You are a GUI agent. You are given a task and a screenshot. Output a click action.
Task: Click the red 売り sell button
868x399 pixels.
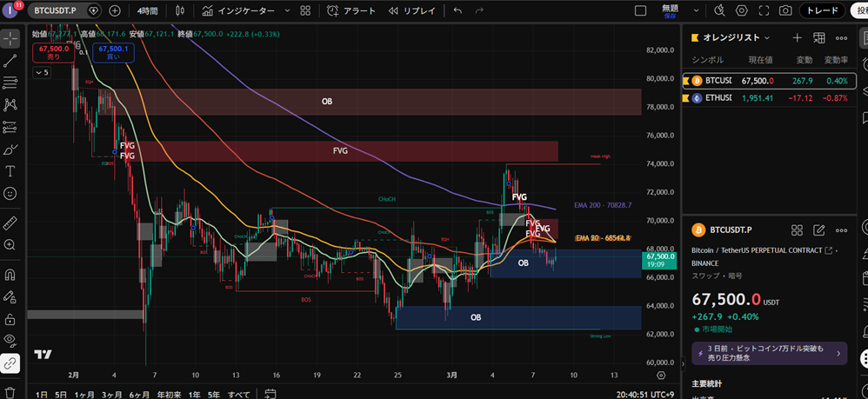click(51, 53)
